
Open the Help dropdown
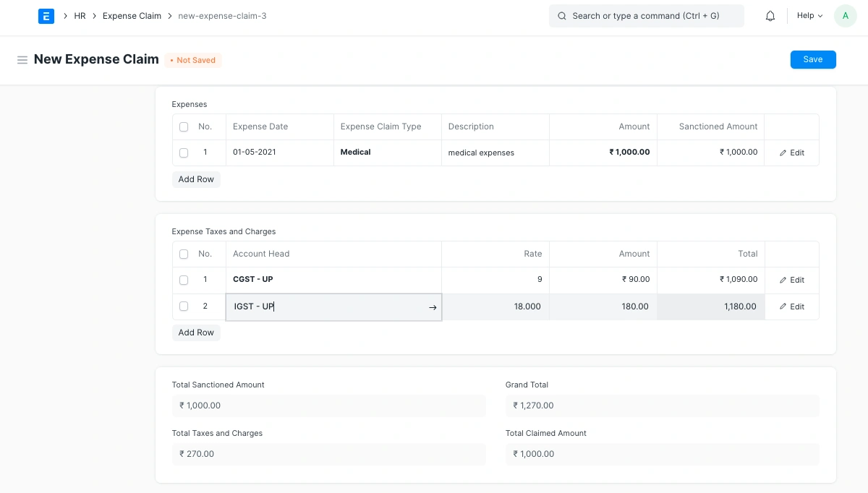tap(808, 15)
